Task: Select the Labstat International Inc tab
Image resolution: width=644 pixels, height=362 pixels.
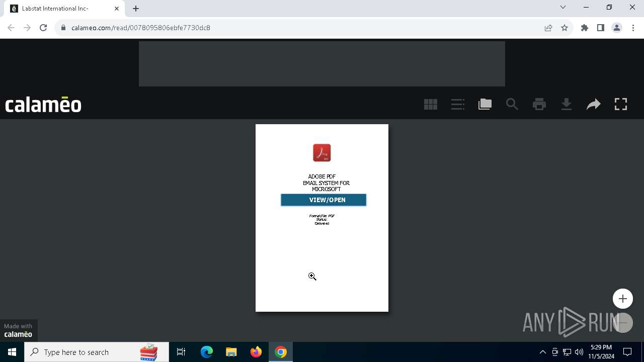Action: 65,9
